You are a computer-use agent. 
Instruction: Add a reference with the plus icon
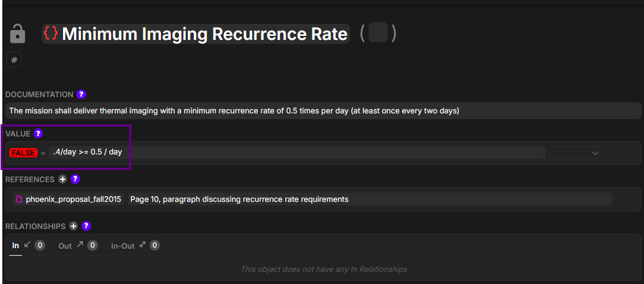[62, 179]
